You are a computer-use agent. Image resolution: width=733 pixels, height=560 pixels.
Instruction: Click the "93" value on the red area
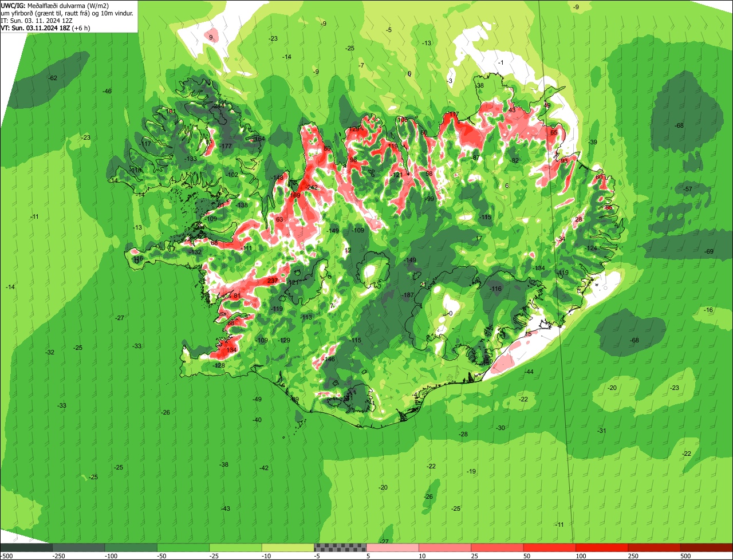[x=564, y=161]
